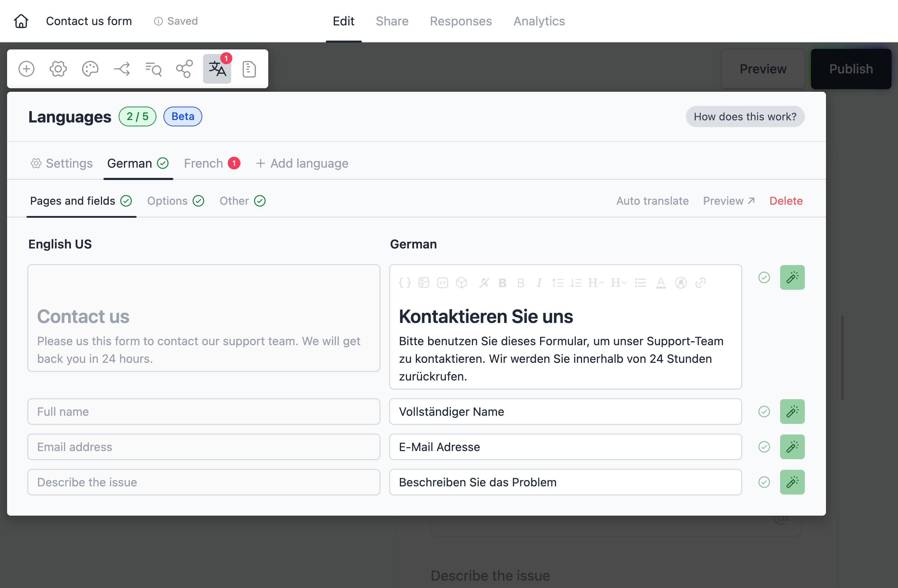Click the auto-translate wand for Describe the issue
Screen dimensions: 898x588
pyautogui.click(x=792, y=482)
